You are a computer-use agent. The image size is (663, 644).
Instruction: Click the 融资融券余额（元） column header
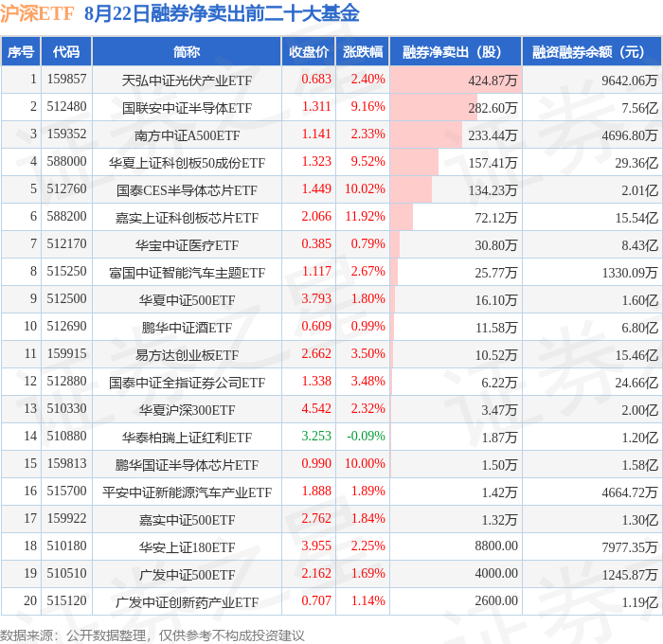[x=592, y=52]
